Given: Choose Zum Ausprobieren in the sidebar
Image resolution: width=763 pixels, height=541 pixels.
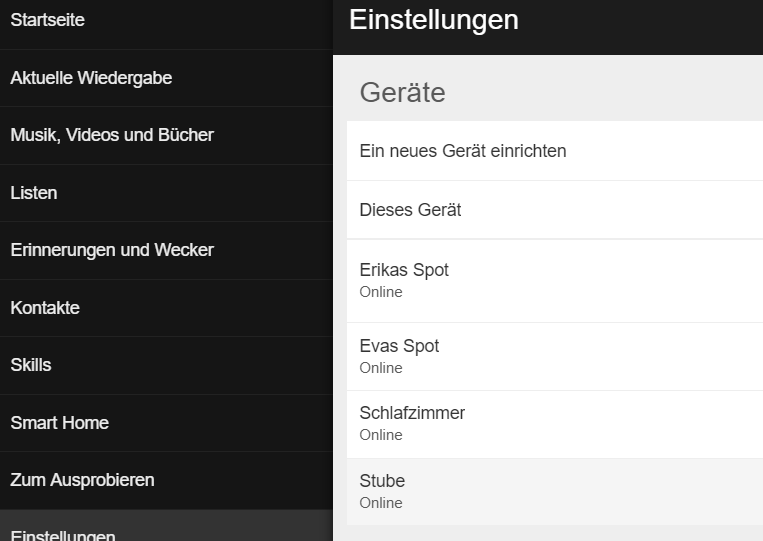Looking at the screenshot, I should coord(82,480).
